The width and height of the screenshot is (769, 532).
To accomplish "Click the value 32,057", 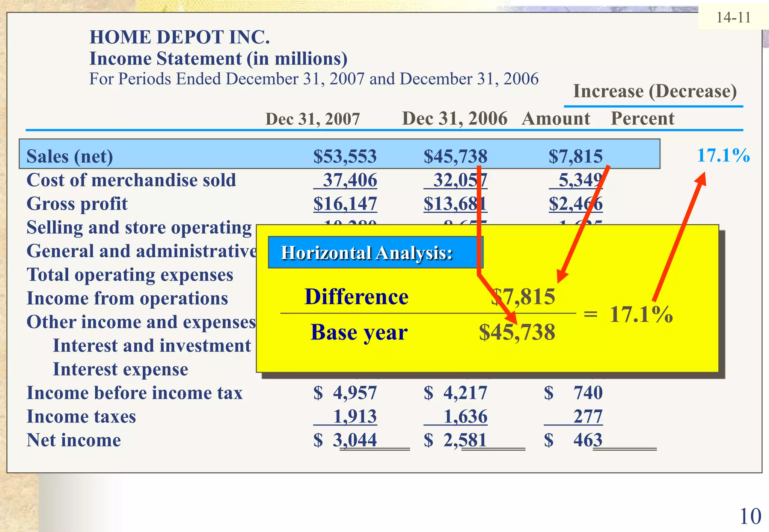I will pos(460,180).
